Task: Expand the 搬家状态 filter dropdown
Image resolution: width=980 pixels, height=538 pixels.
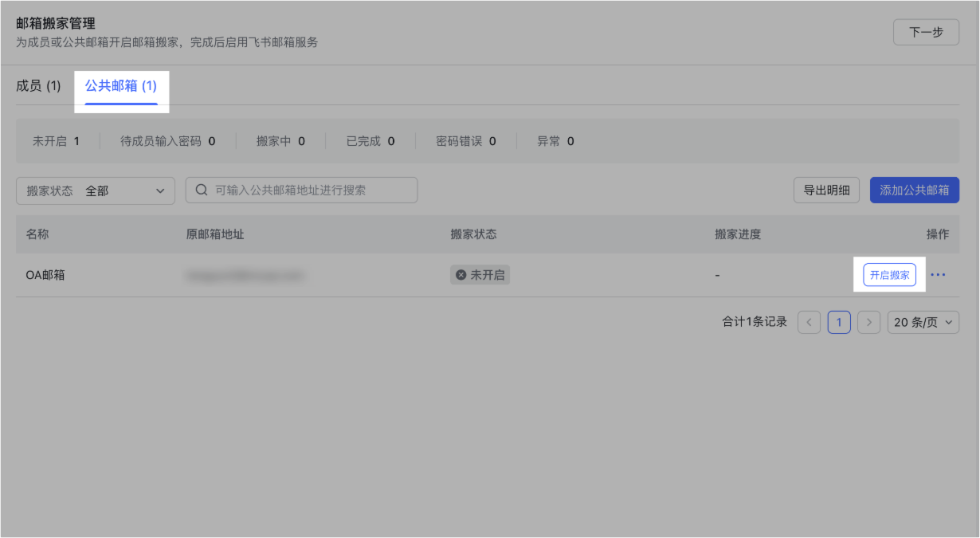Action: [96, 190]
